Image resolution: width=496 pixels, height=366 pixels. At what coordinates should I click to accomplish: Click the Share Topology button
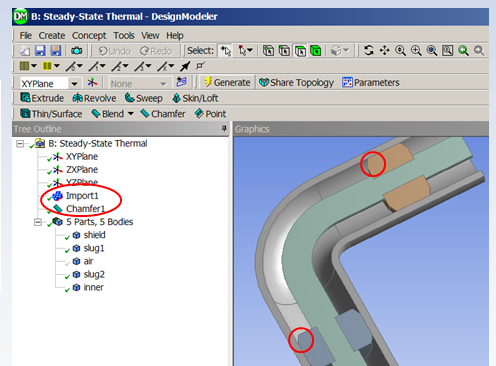pos(296,82)
